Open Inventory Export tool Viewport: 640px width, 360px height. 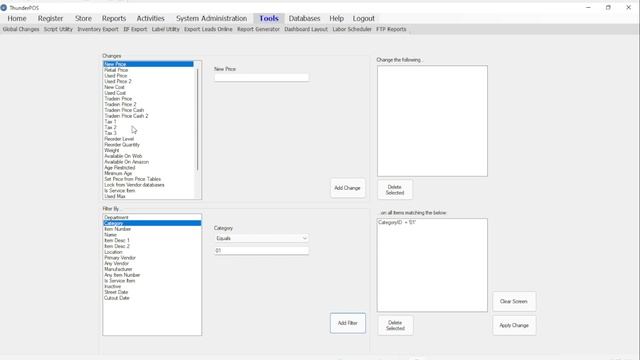(x=98, y=29)
